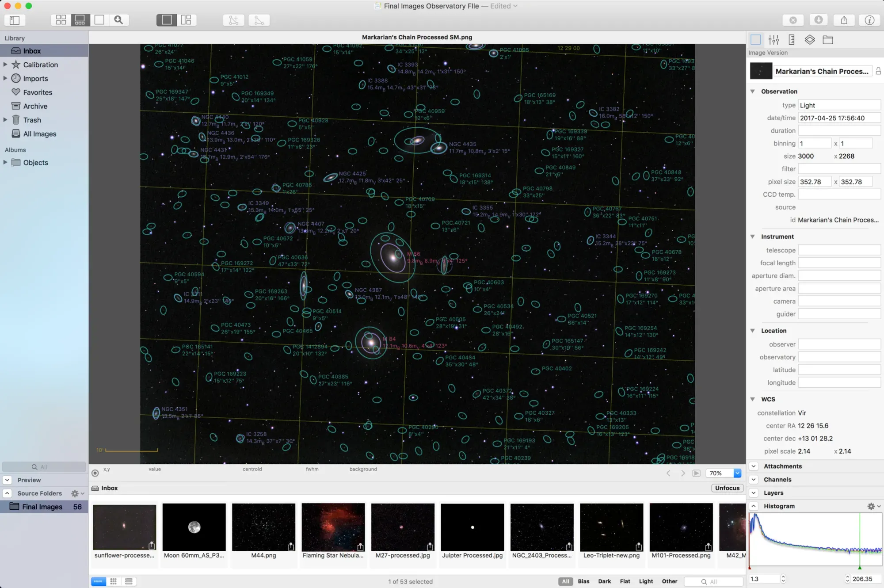Toggle split two-pane viewer layout
884x588 pixels.
coord(186,20)
